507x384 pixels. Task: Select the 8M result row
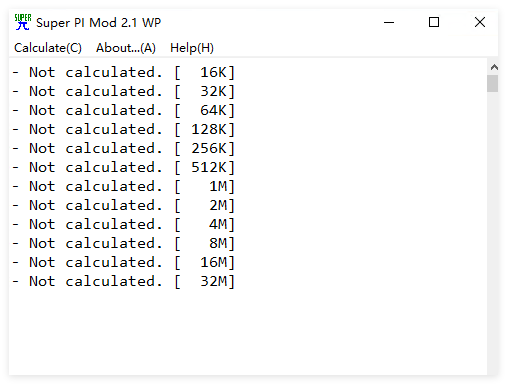click(124, 243)
